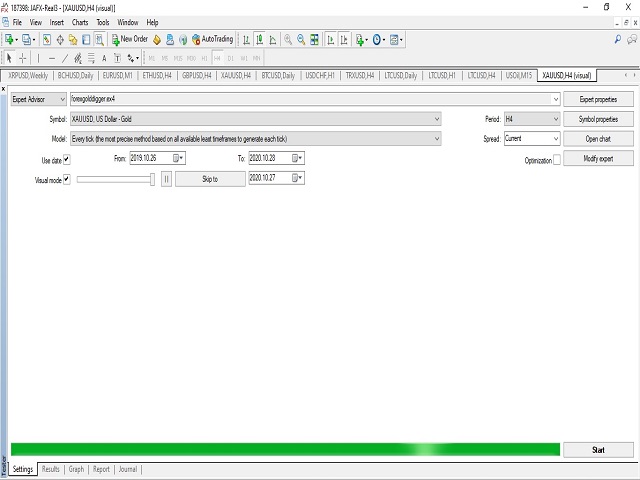Click the Start button
Image resolution: width=640 pixels, height=480 pixels.
tap(598, 450)
